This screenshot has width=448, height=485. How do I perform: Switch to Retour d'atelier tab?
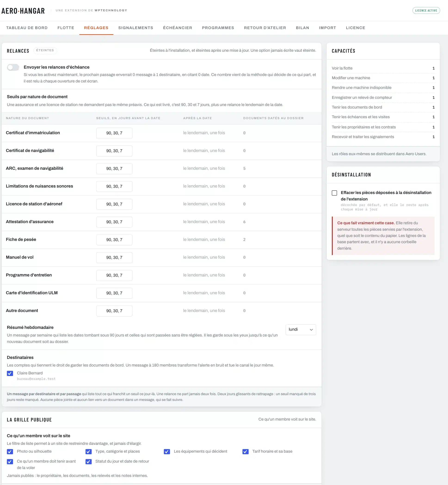click(x=265, y=28)
